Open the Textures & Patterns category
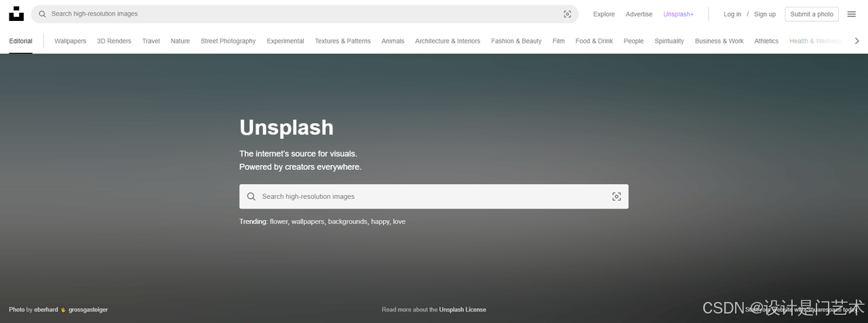Screen dimensions: 868x323 [x=342, y=41]
